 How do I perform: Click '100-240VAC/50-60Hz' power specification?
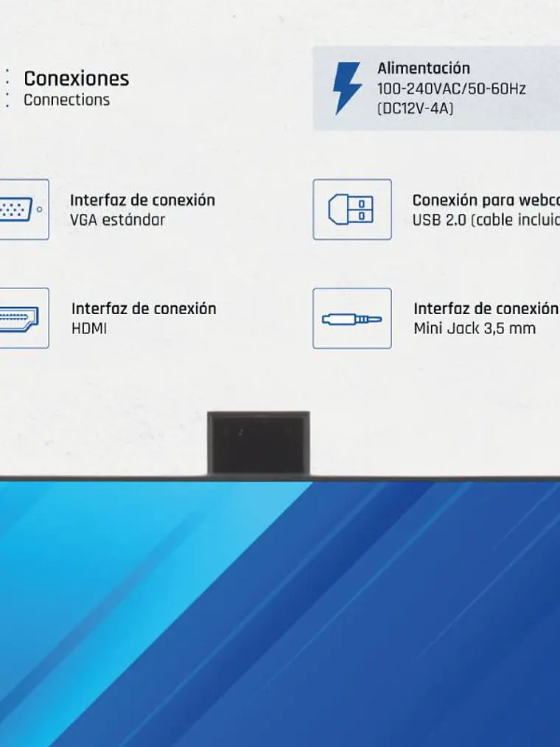[451, 88]
